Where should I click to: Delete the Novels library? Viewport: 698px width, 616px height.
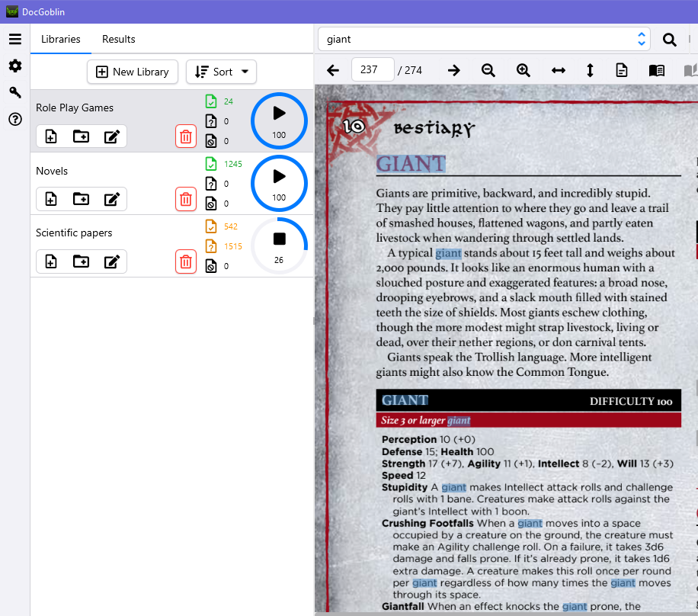pyautogui.click(x=186, y=199)
